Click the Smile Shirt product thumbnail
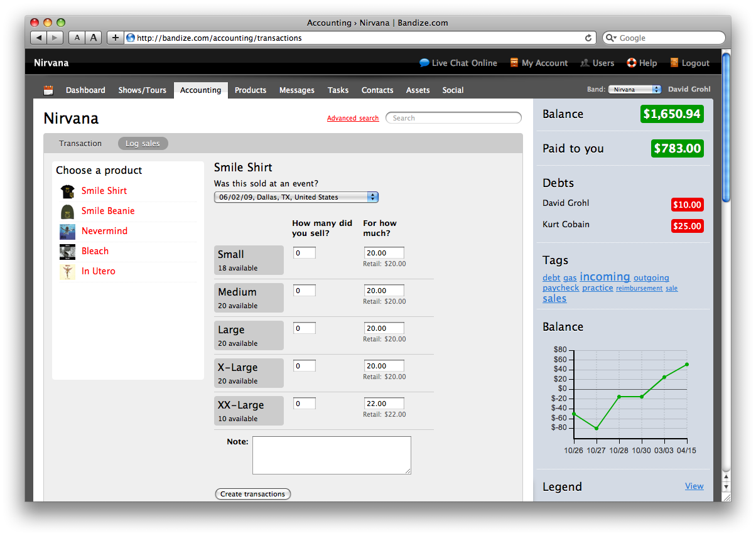The image size is (756, 536). coord(68,191)
